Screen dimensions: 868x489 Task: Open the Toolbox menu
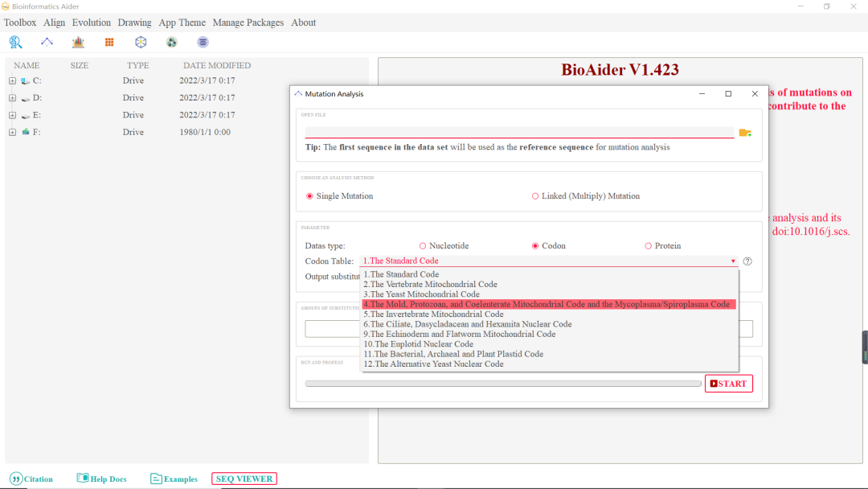[20, 23]
